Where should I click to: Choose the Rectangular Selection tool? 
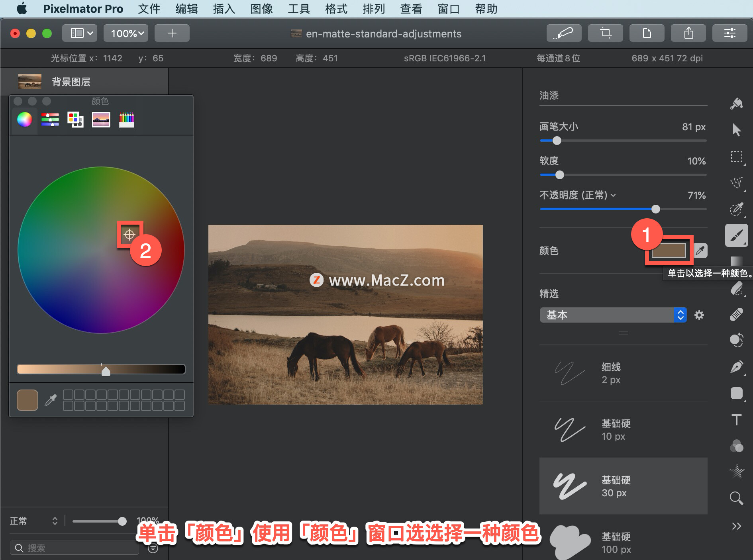click(x=737, y=157)
